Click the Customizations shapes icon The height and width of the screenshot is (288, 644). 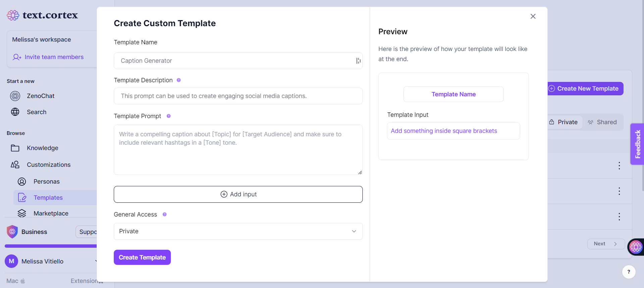pos(15,165)
